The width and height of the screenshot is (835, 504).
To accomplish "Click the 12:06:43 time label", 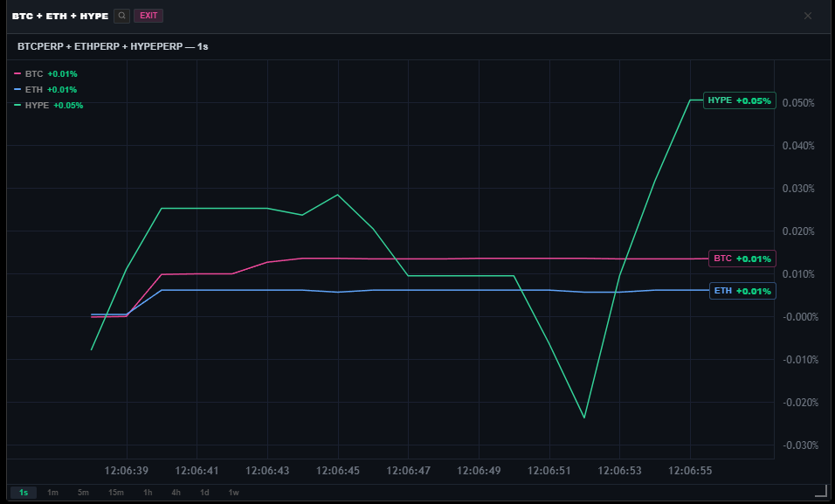I will [267, 471].
